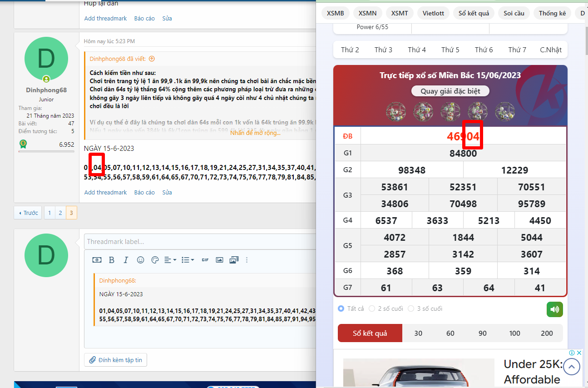Expand more editor options via three dots
The width and height of the screenshot is (588, 388).
(247, 260)
